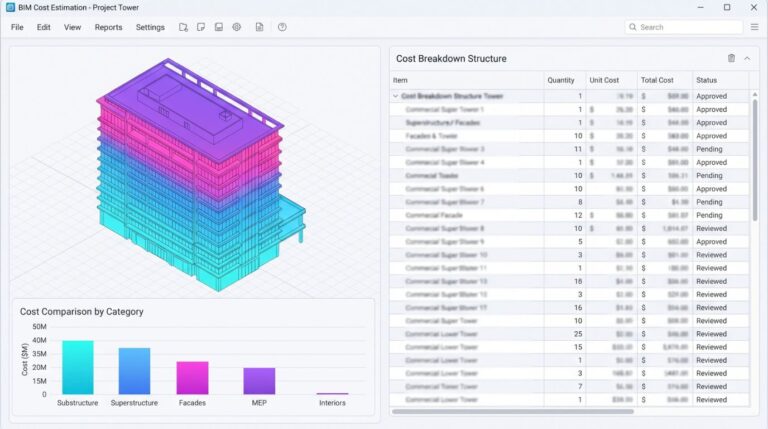Click Pending status in the quantity 12 row
Image resolution: width=768 pixels, height=429 pixels.
[x=709, y=215]
